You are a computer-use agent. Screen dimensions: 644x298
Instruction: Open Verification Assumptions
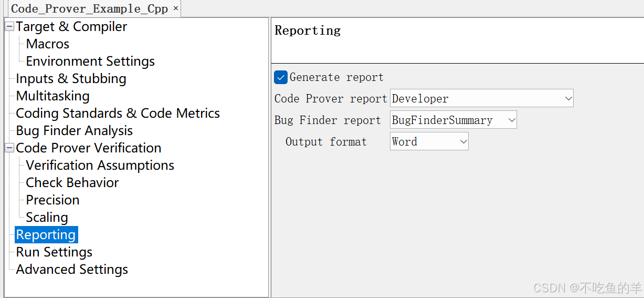[x=100, y=166]
